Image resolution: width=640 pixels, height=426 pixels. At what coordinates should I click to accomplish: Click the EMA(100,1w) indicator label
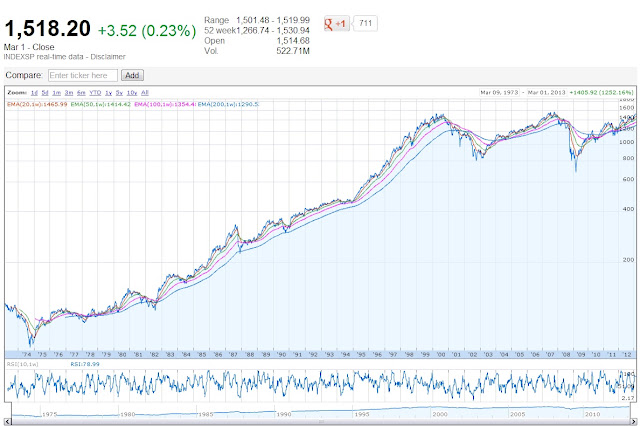coord(165,104)
